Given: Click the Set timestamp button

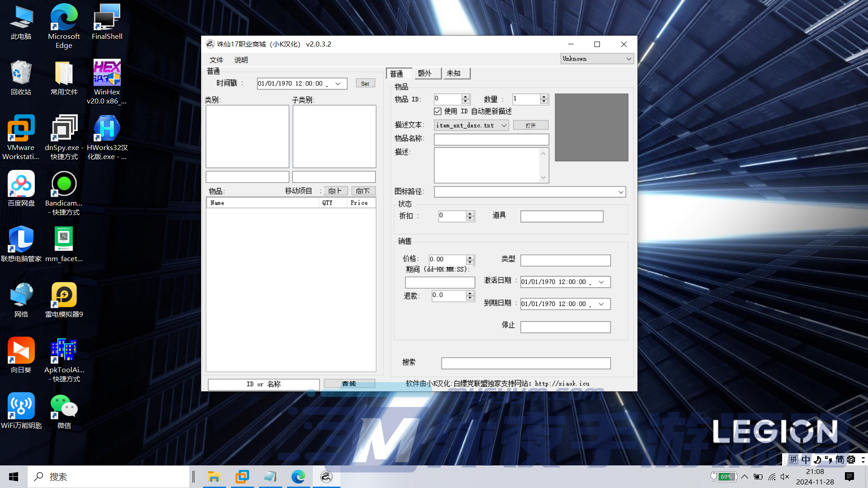Looking at the screenshot, I should pos(365,84).
